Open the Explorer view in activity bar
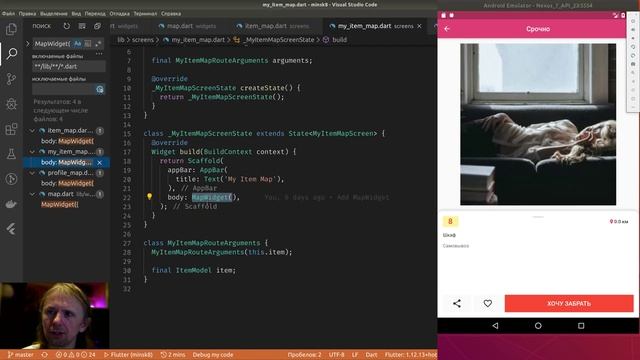Viewport: 640px width, 360px height. coord(11,29)
